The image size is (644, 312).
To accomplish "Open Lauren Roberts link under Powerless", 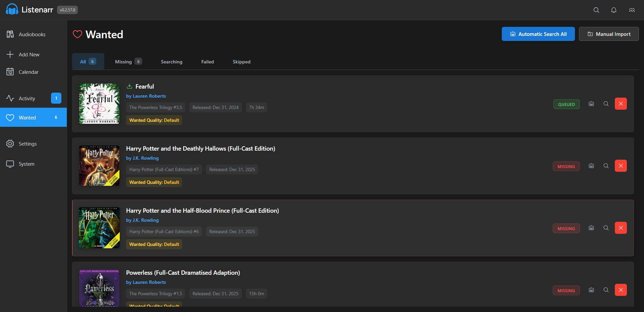I will [x=146, y=282].
